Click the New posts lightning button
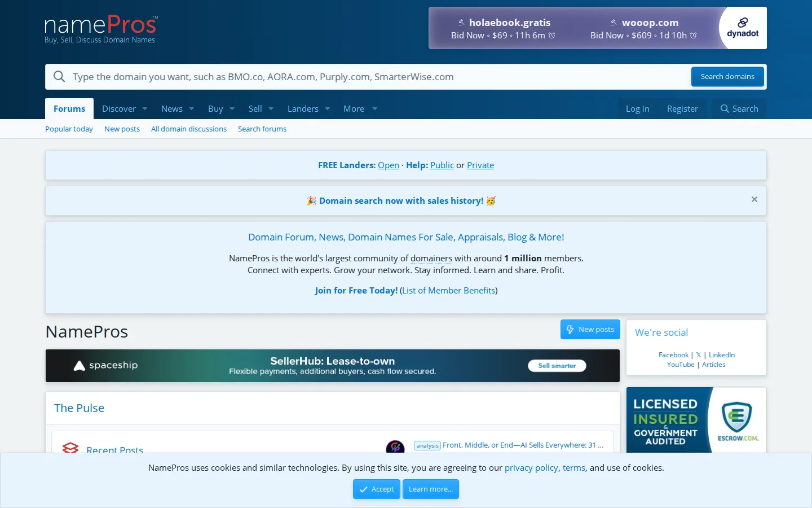The width and height of the screenshot is (812, 508). [x=590, y=330]
